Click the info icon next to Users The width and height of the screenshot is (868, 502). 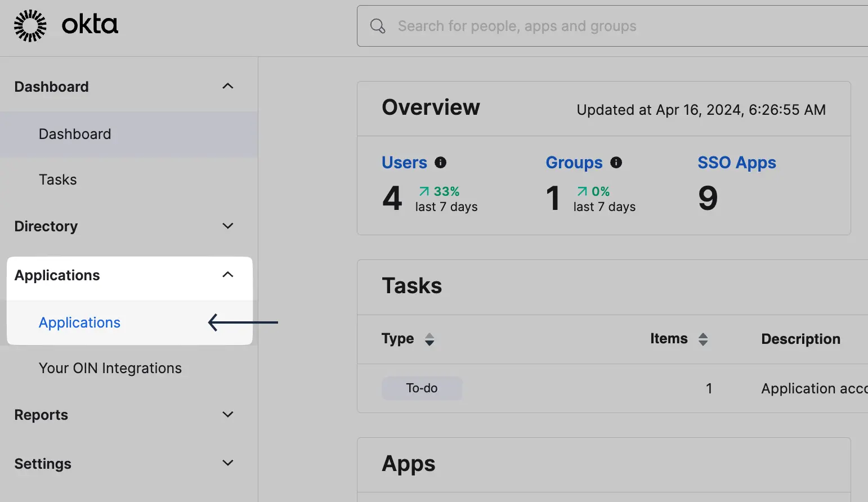click(441, 163)
